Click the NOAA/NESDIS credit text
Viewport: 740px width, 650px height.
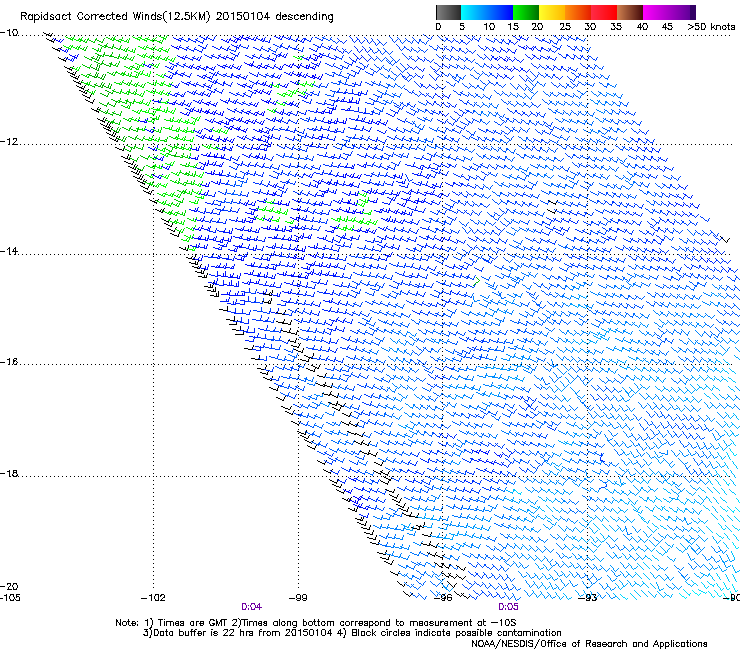point(589,644)
